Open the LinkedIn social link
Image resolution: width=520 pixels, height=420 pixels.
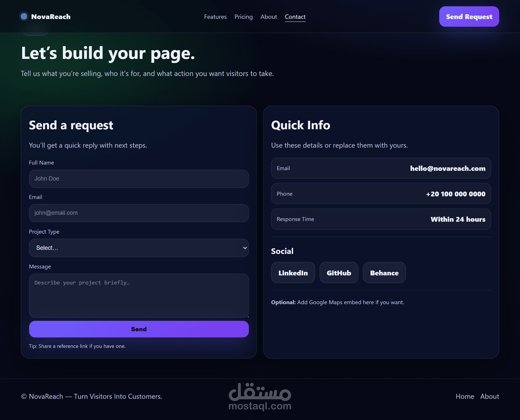293,273
